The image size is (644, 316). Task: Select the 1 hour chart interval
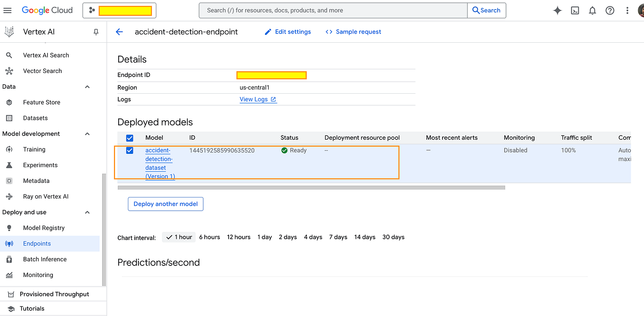pos(179,237)
